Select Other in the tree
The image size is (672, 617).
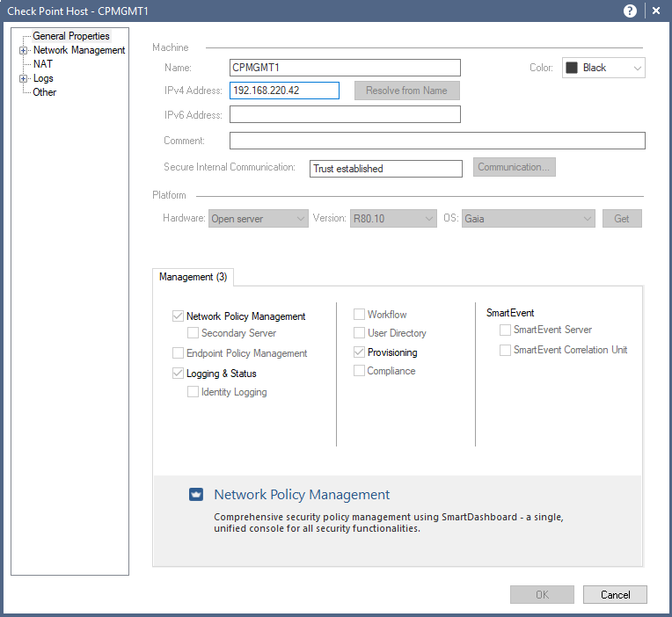coord(45,92)
